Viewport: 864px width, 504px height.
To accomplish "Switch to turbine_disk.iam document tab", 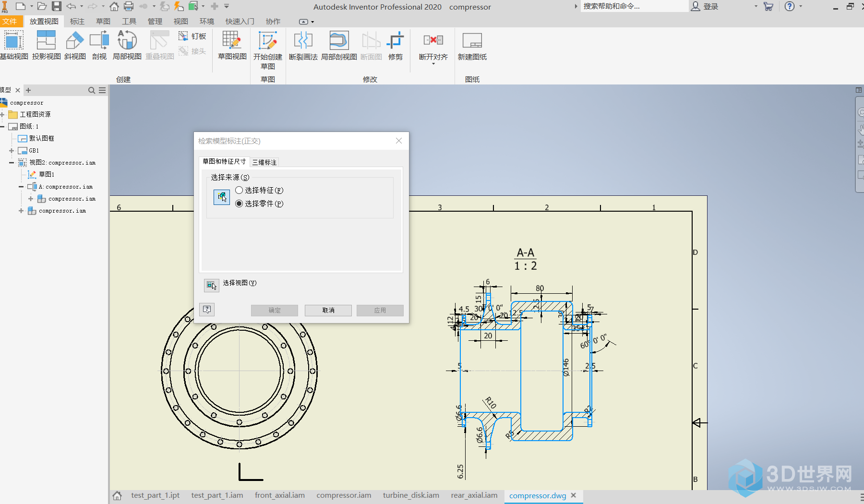I will click(411, 495).
